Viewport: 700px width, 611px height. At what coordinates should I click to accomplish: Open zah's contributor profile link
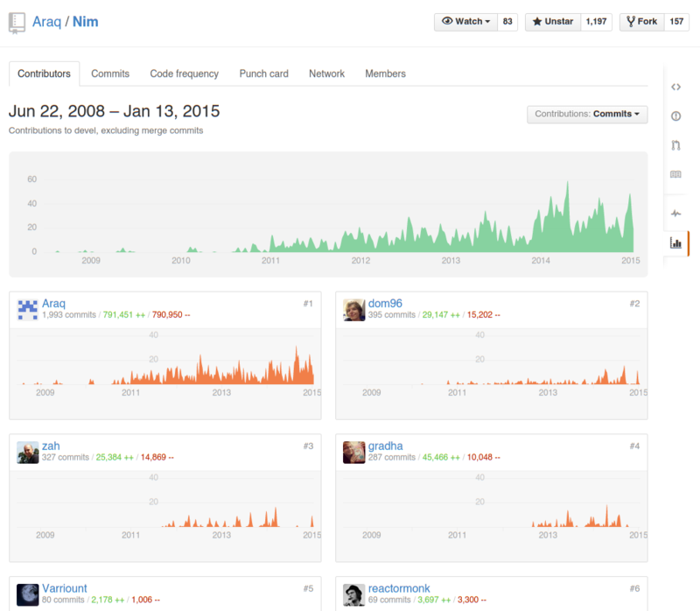tap(51, 446)
